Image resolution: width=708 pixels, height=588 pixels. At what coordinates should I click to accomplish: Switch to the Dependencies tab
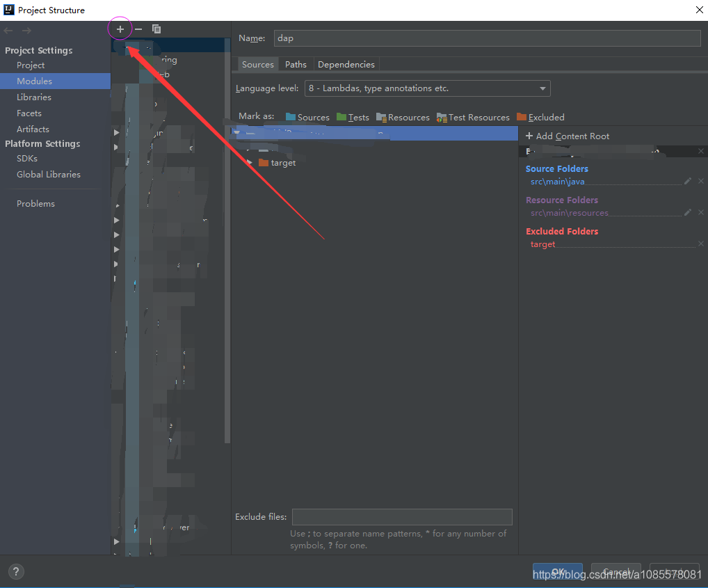346,65
